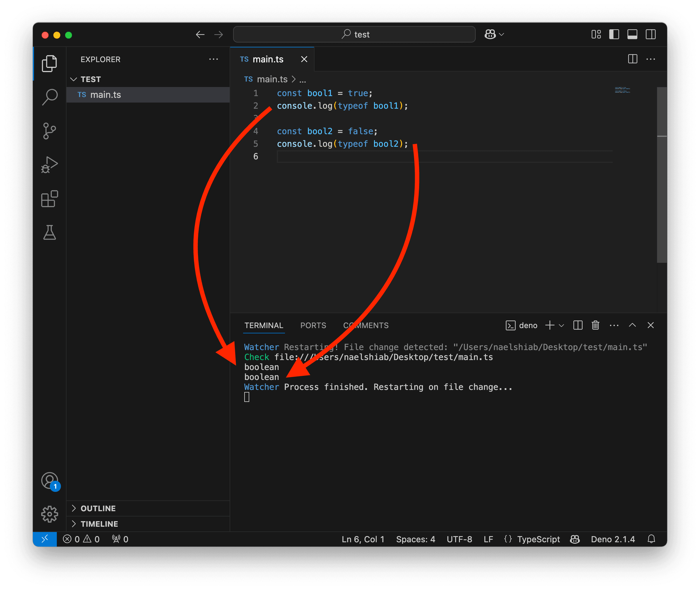Viewport: 700px width, 590px height.
Task: Open the Search view in activity bar
Action: click(x=50, y=97)
